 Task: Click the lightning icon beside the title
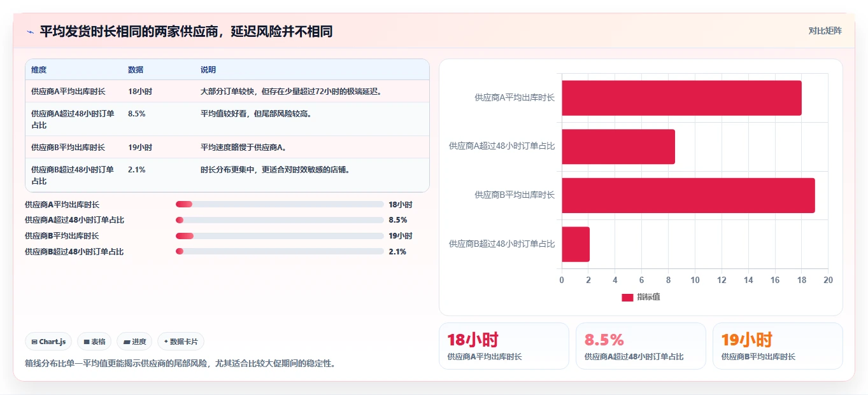[31, 32]
